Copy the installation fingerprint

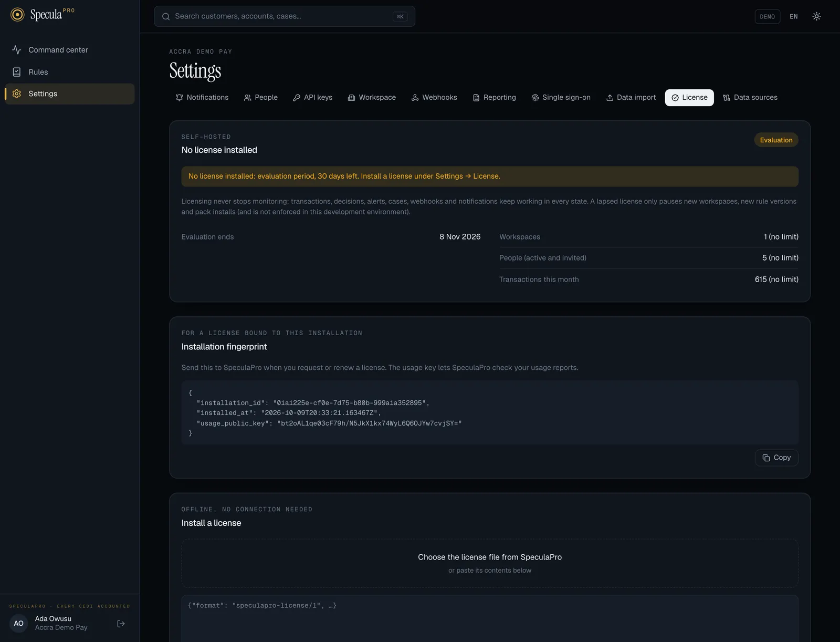[x=776, y=458]
